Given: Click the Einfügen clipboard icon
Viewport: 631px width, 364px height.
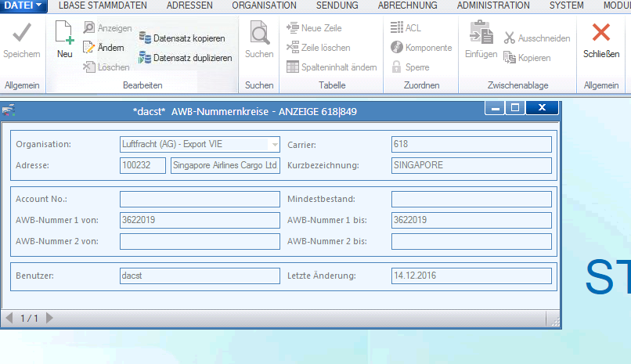Looking at the screenshot, I should pyautogui.click(x=481, y=32).
